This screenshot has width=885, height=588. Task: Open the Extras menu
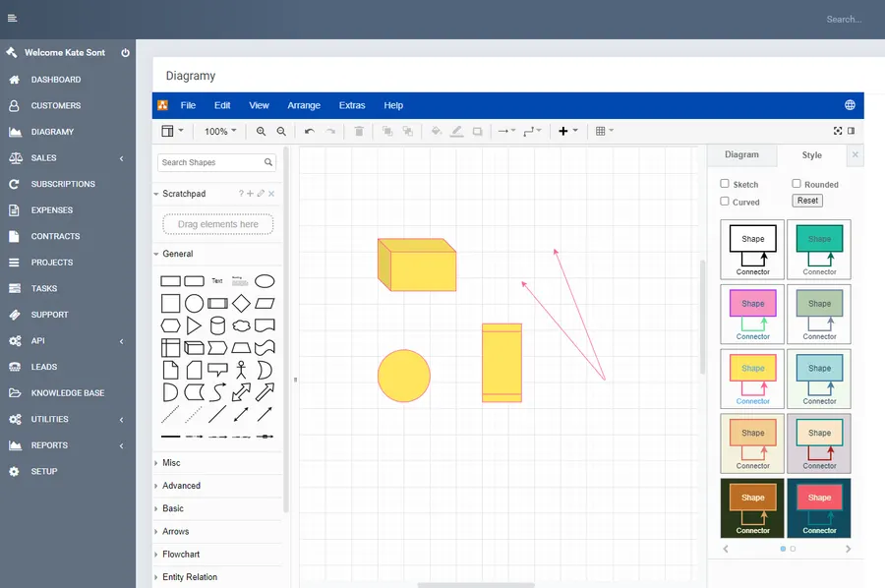click(352, 105)
